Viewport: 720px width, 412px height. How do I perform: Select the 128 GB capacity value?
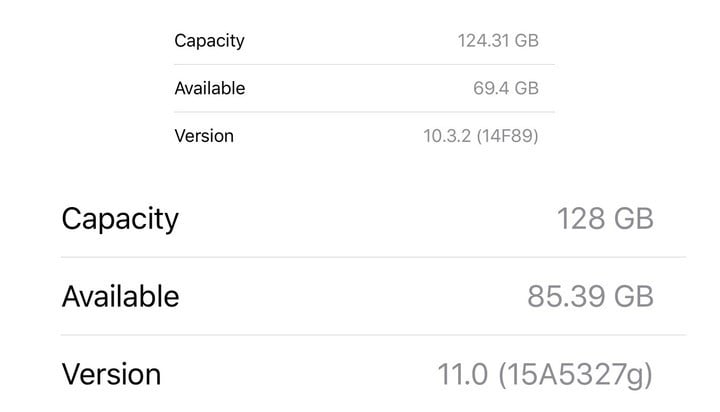pyautogui.click(x=605, y=219)
